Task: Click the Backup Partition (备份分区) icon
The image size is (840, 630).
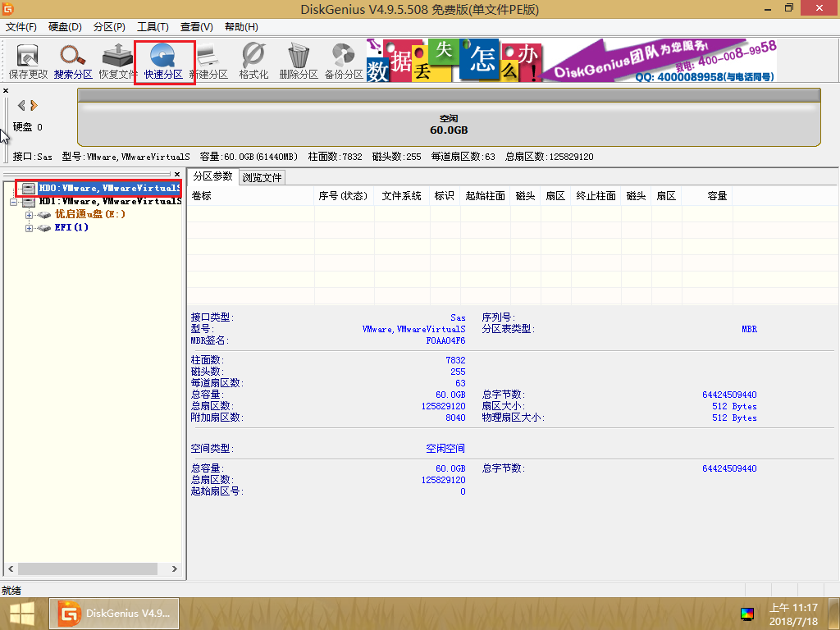Action: click(x=343, y=61)
